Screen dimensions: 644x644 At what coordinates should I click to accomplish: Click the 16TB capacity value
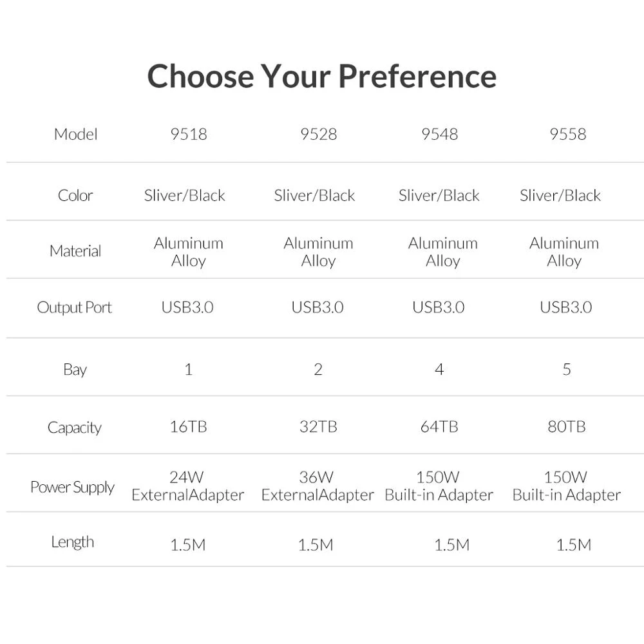point(189,426)
